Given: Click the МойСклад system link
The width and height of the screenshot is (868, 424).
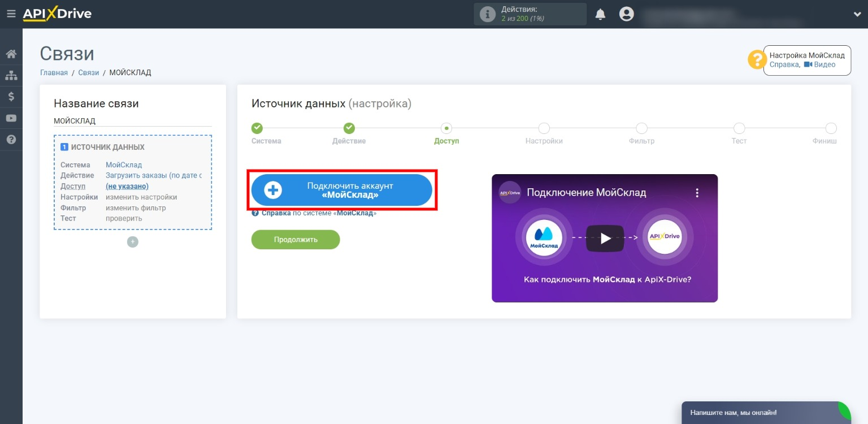Looking at the screenshot, I should point(124,165).
